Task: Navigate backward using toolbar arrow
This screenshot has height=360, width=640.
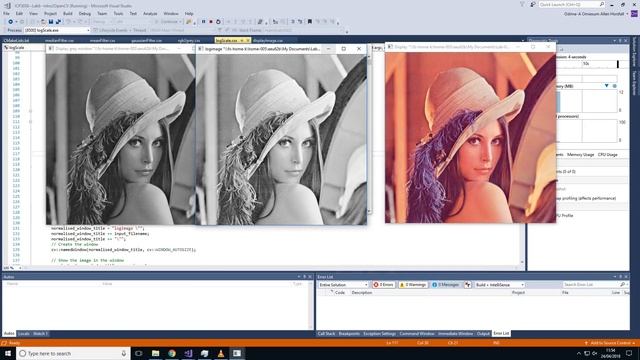Action: 11,22
